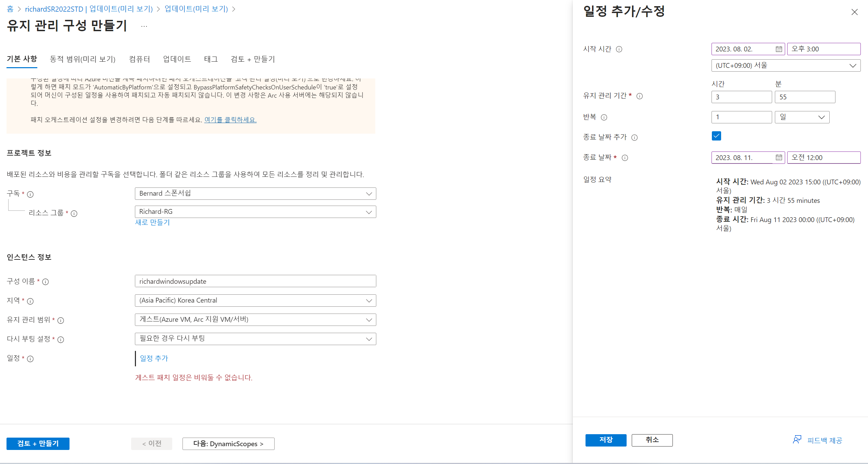Click the 일정 추가 link
868x464 pixels.
tap(154, 358)
